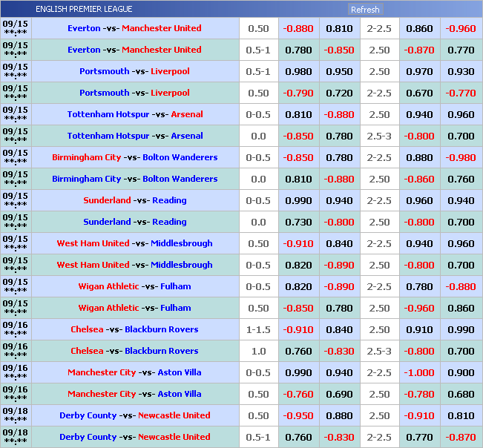
Task: Click the Refresh button
Action: 364,10
